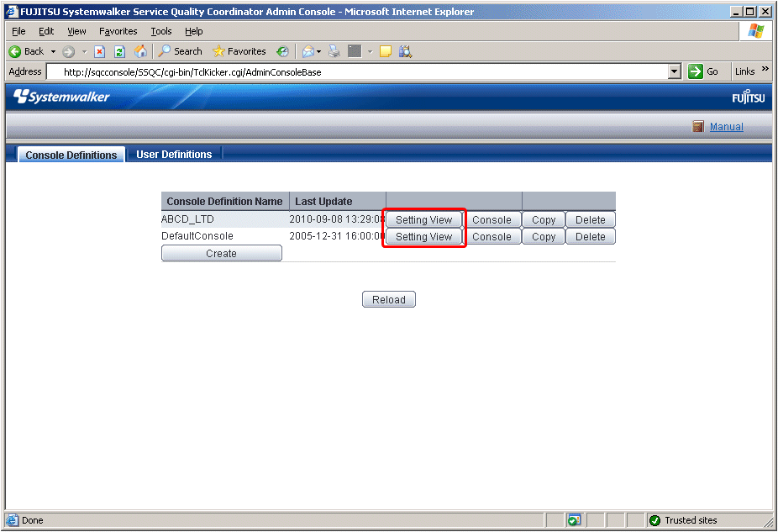Stop page loading with red X icon

[100, 51]
